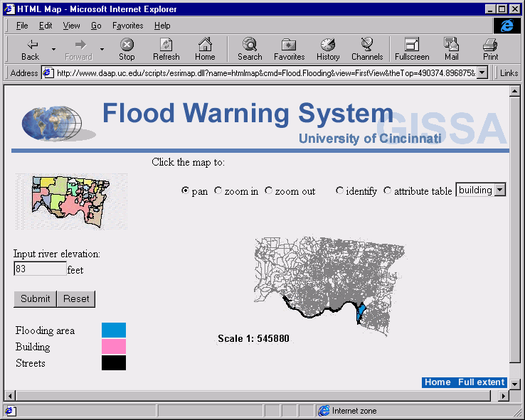Open the File menu
The image size is (525, 420).
click(22, 26)
